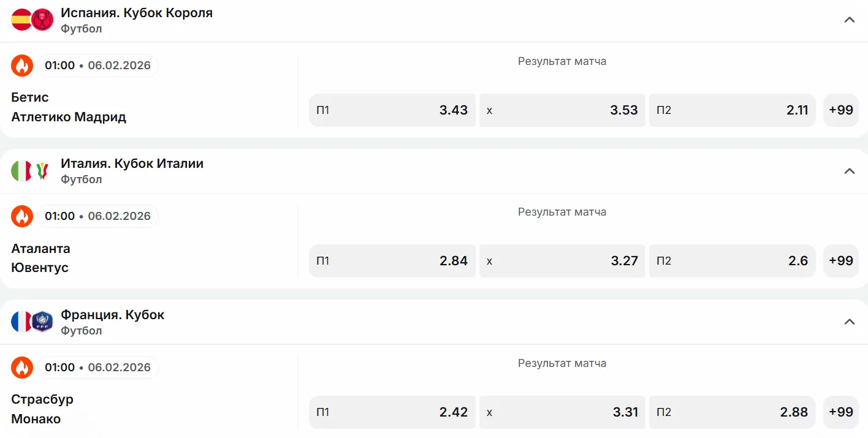
Task: Collapse the Испания. Кубок Короля section
Action: 849,20
